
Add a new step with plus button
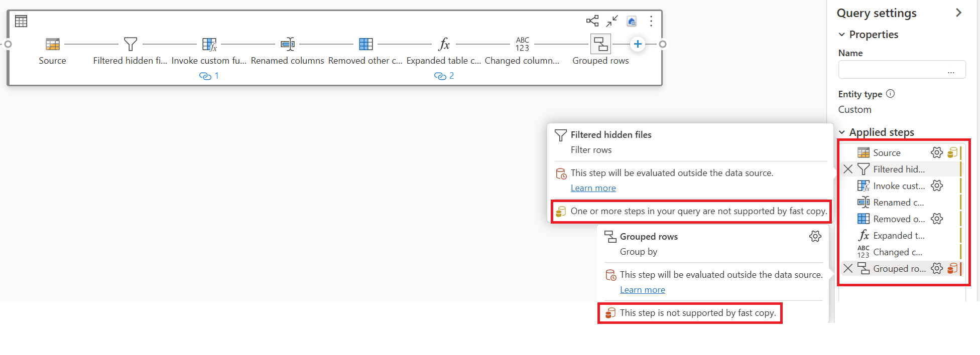[x=638, y=44]
